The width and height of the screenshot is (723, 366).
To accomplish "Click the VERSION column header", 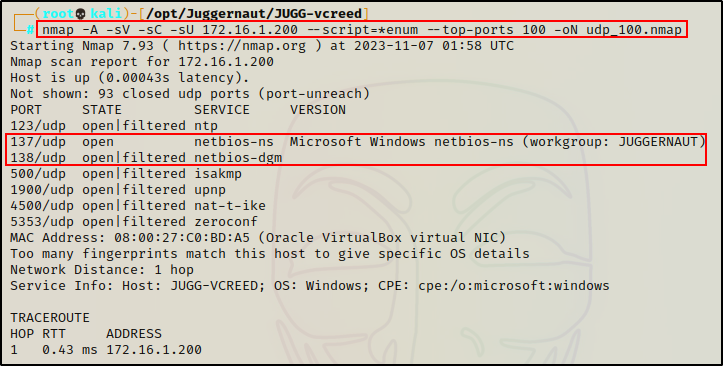I will click(x=318, y=110).
